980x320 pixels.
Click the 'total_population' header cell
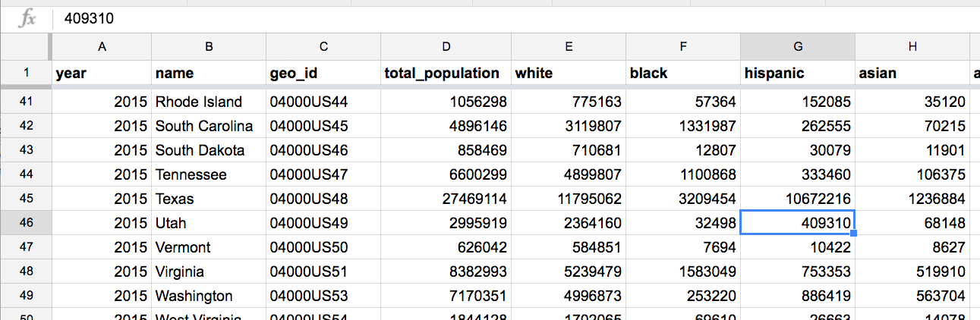(x=446, y=74)
